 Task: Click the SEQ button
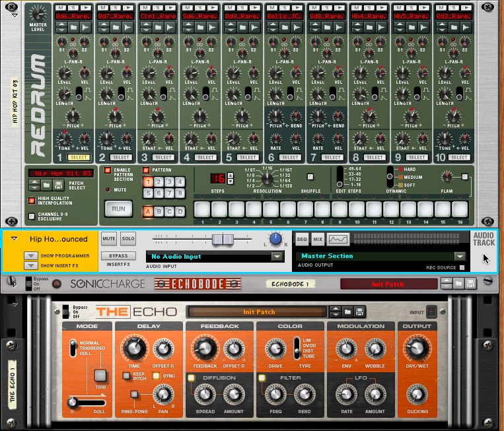tap(301, 240)
